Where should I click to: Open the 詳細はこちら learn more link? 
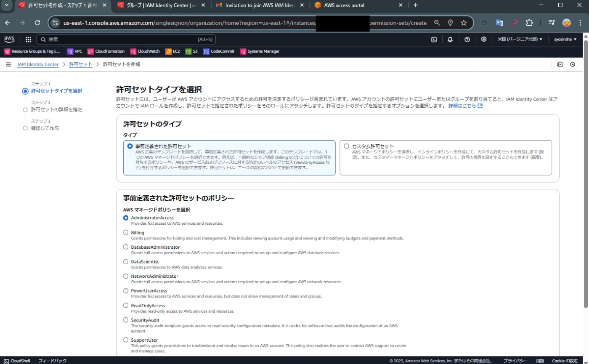[465, 106]
